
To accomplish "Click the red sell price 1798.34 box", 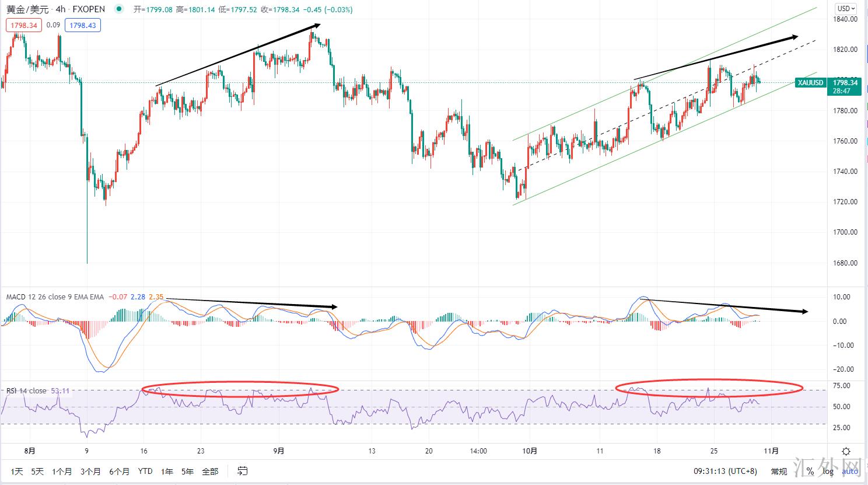I will 24,25.
